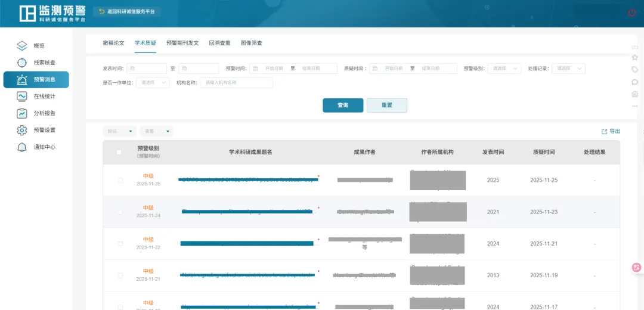Open the 是否一作单位 dropdown
The height and width of the screenshot is (310, 644).
[153, 82]
